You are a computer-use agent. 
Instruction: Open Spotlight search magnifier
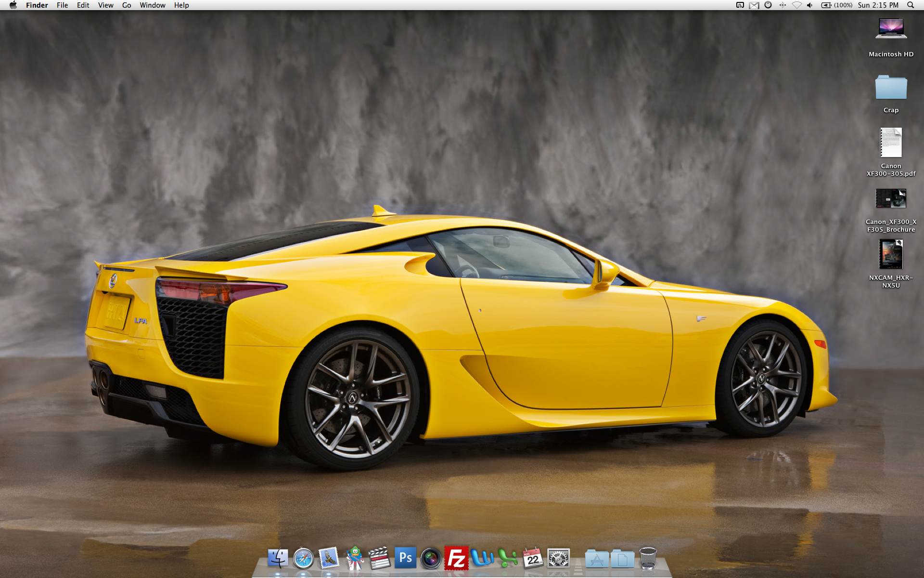click(x=910, y=5)
